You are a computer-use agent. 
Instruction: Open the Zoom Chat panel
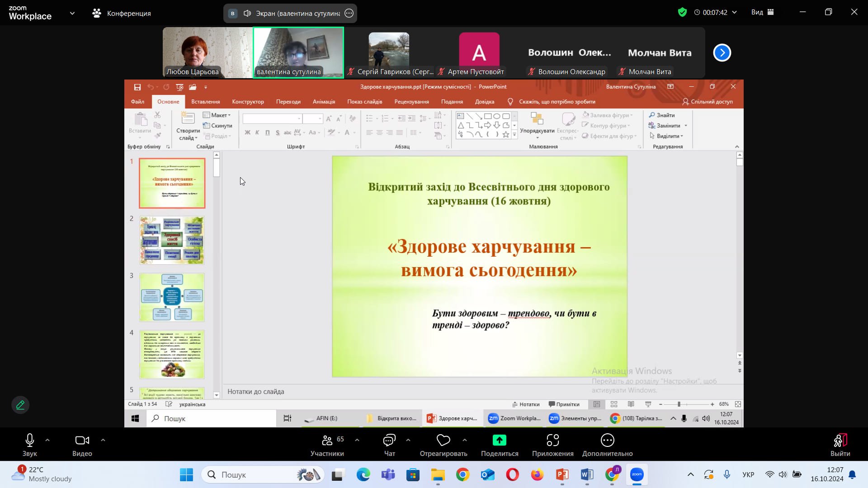pyautogui.click(x=389, y=440)
